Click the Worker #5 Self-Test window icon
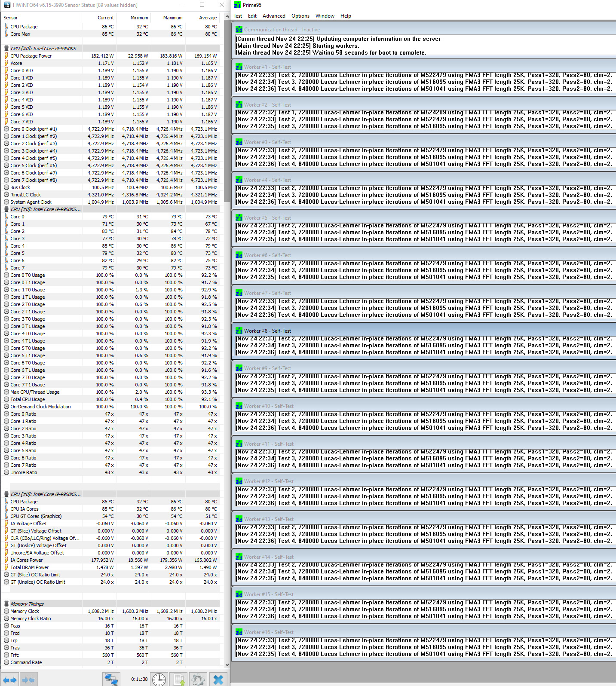This screenshot has height=686, width=616. click(239, 218)
